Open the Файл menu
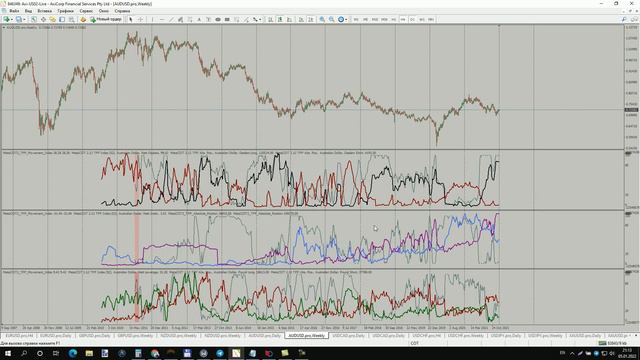Image resolution: width=640 pixels, height=360 pixels. coord(14,11)
